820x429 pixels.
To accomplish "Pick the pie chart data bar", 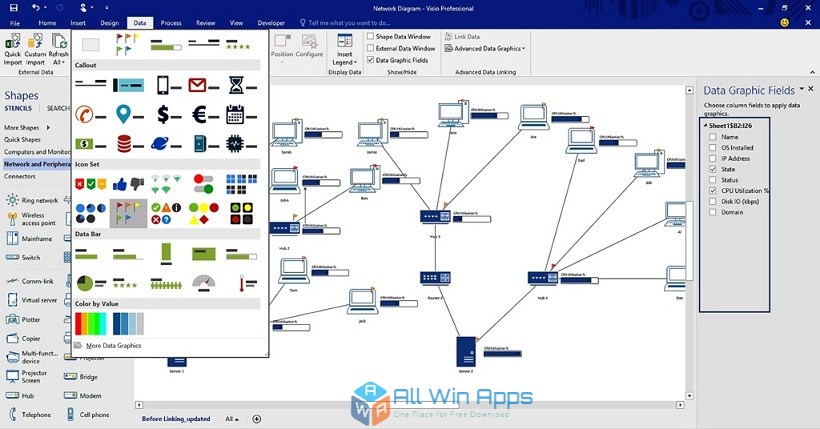I will (x=90, y=283).
